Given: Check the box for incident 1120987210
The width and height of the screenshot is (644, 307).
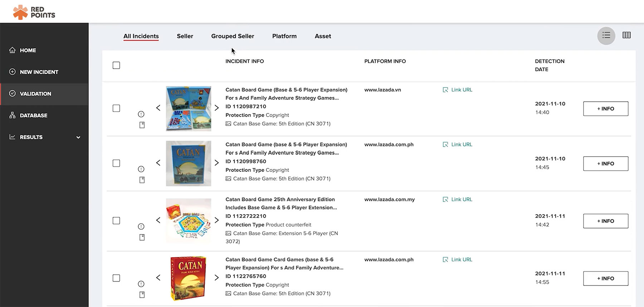Looking at the screenshot, I should (116, 108).
